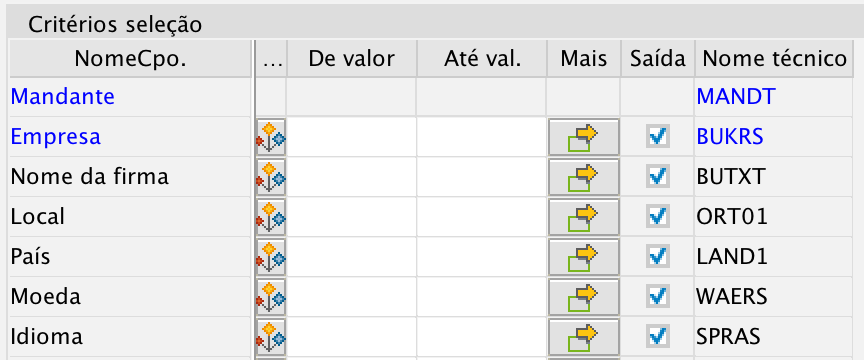
Task: Toggle Saída checkbox for BUTXT
Action: tap(658, 176)
